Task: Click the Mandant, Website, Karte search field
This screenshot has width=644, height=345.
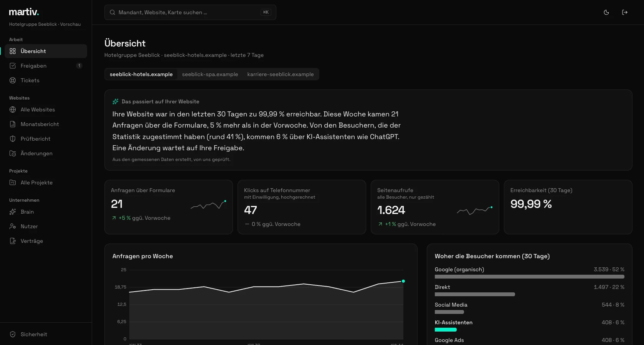Action: [190, 12]
